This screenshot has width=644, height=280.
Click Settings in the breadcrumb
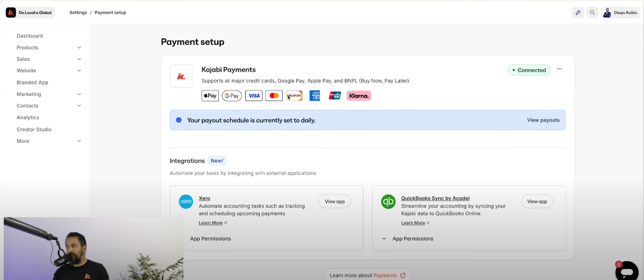tap(78, 12)
